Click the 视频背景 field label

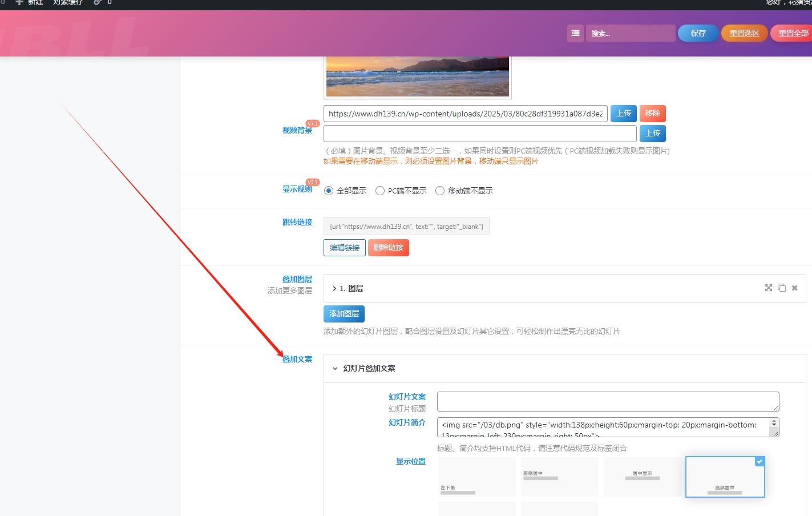[x=297, y=130]
